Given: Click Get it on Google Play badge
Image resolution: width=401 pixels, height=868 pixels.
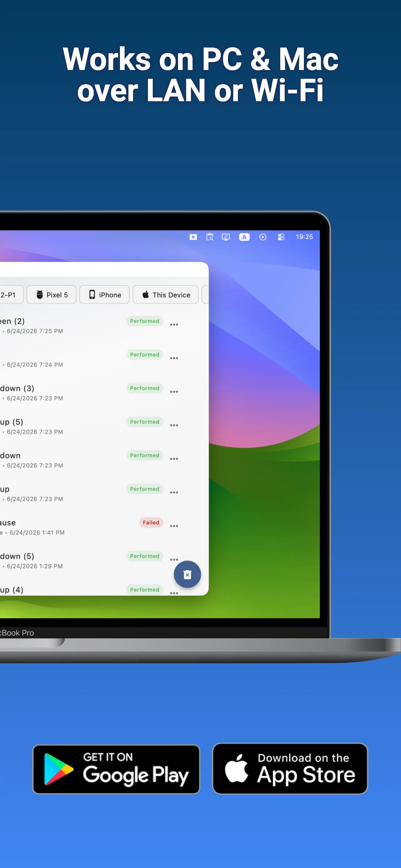Looking at the screenshot, I should [x=116, y=769].
